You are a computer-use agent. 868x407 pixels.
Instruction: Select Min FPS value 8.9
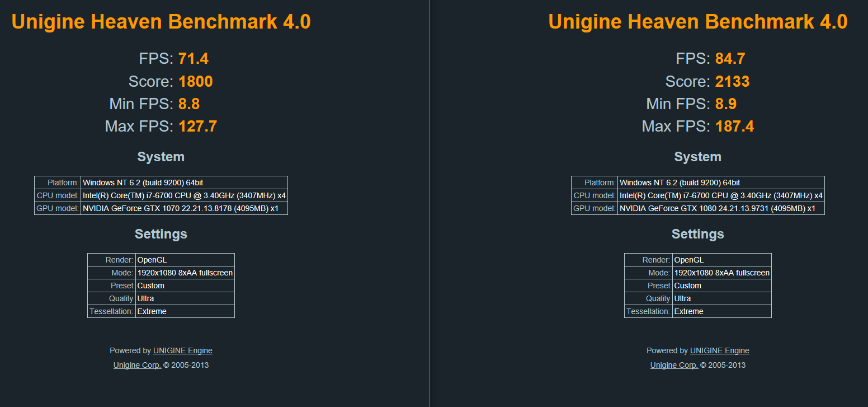726,104
